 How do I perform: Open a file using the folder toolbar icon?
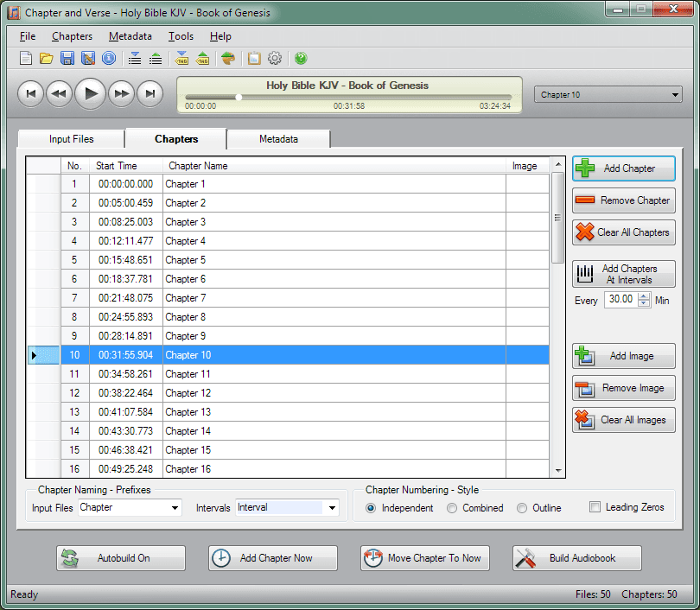(46, 58)
